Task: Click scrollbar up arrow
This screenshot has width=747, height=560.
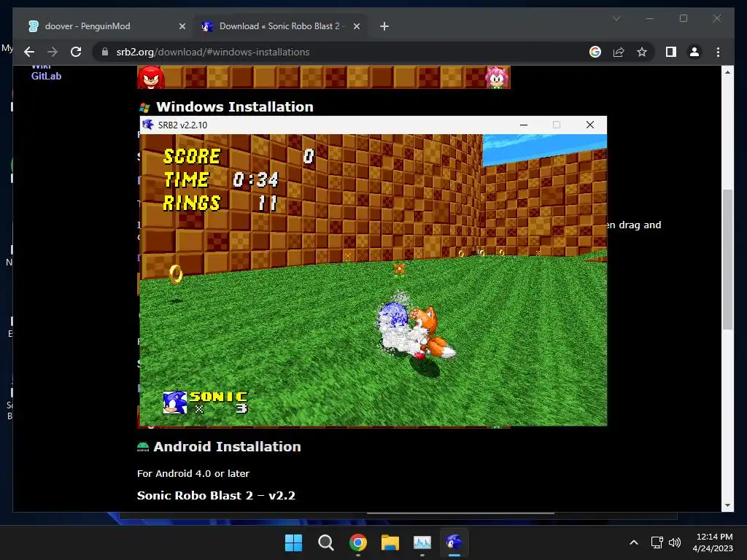Action: tap(727, 72)
